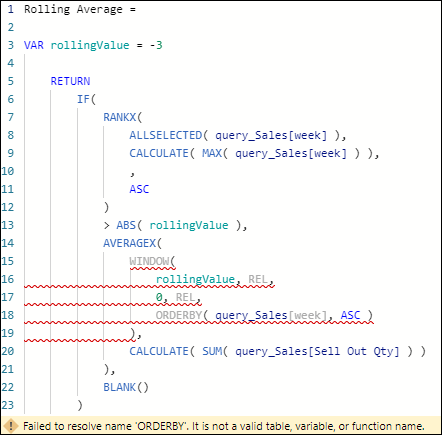Viewport: 442px width, 435px height.
Task: Click the ALLSELECTED( function on line 8
Action: [169, 135]
